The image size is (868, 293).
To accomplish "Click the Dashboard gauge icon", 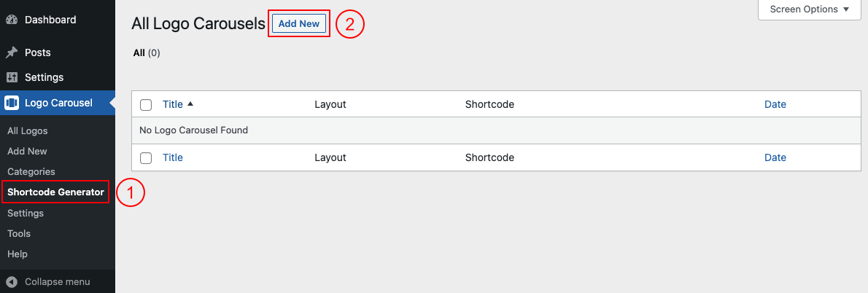I will (x=12, y=20).
